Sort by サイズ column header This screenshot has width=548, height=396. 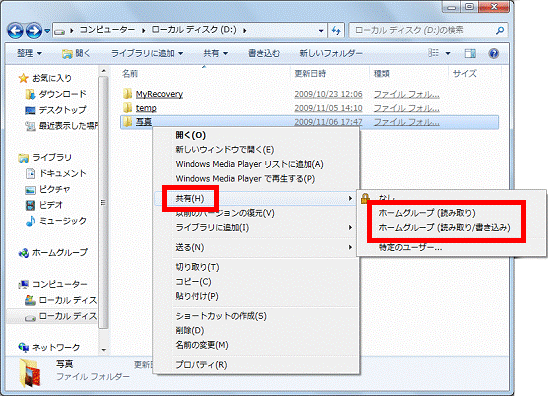(464, 74)
